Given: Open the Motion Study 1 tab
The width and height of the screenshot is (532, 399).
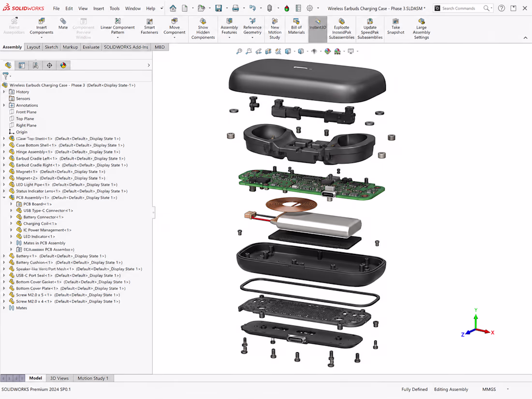Looking at the screenshot, I should pos(93,378).
